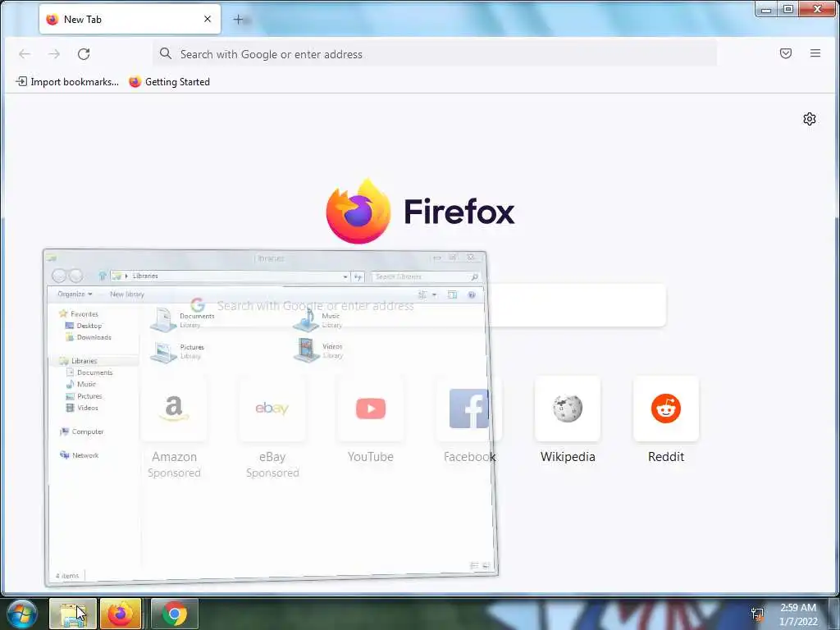Click back button in Libraries window
The height and width of the screenshot is (630, 840).
click(x=59, y=276)
